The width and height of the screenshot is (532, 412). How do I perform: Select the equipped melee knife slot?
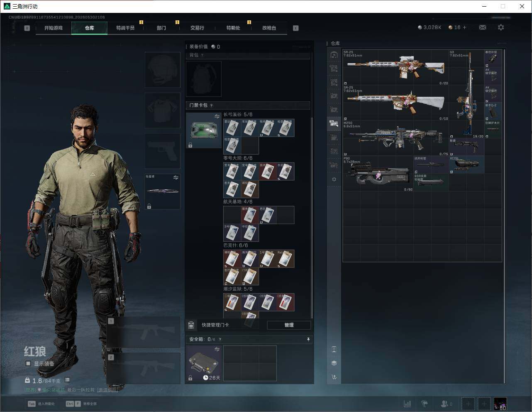tap(162, 191)
